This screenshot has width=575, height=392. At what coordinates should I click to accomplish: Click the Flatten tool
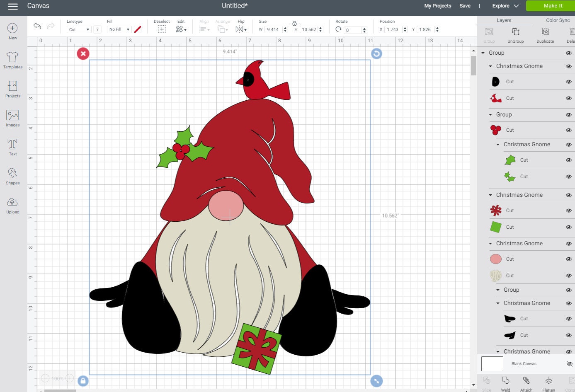point(548,384)
